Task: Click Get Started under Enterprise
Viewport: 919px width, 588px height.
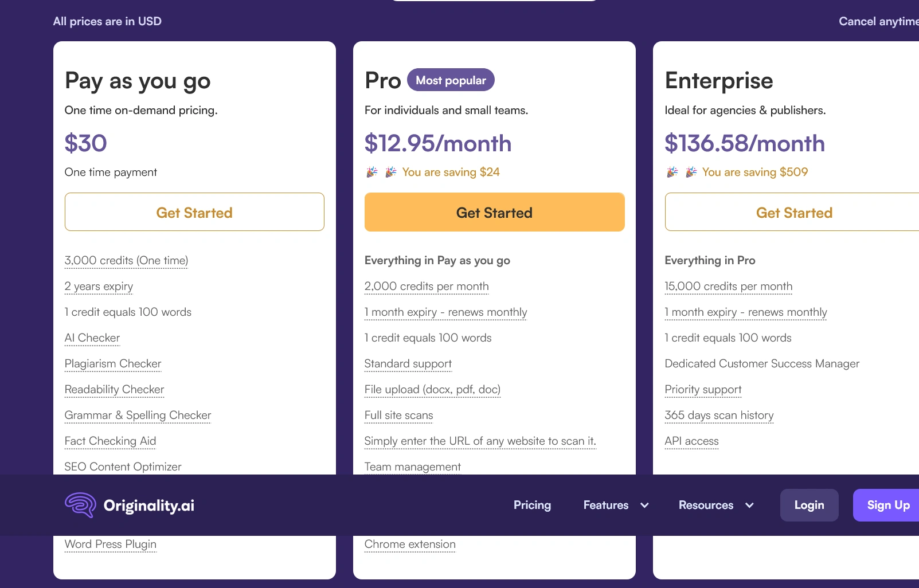Action: click(x=793, y=212)
